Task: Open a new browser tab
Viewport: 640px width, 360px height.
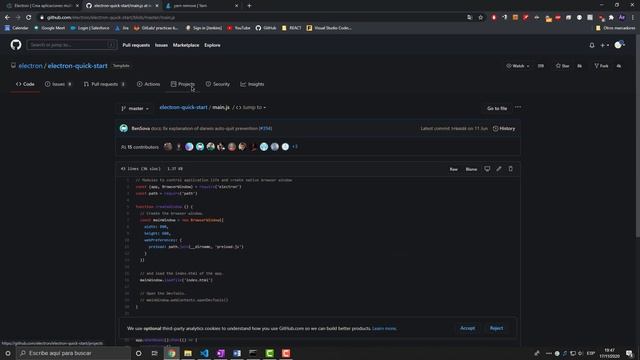Action: 249,6
